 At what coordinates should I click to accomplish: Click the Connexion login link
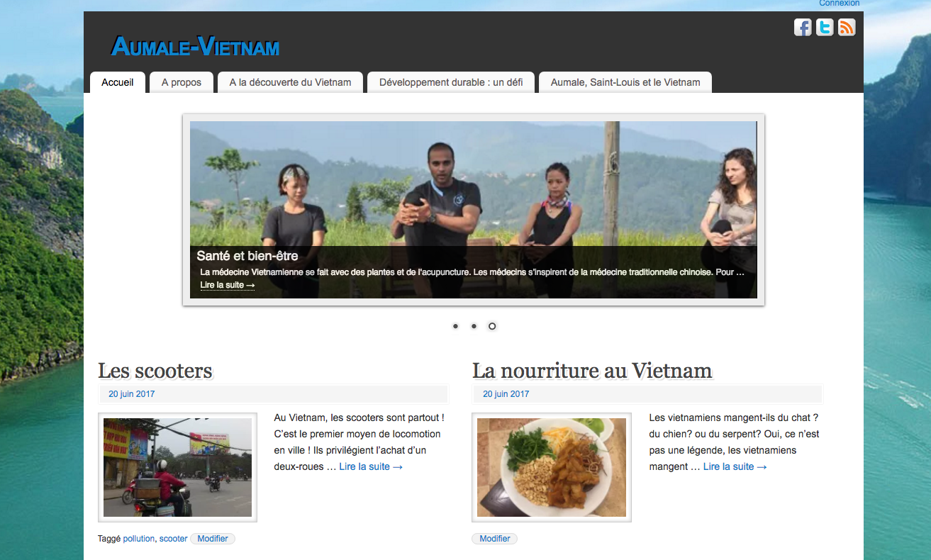(840, 4)
